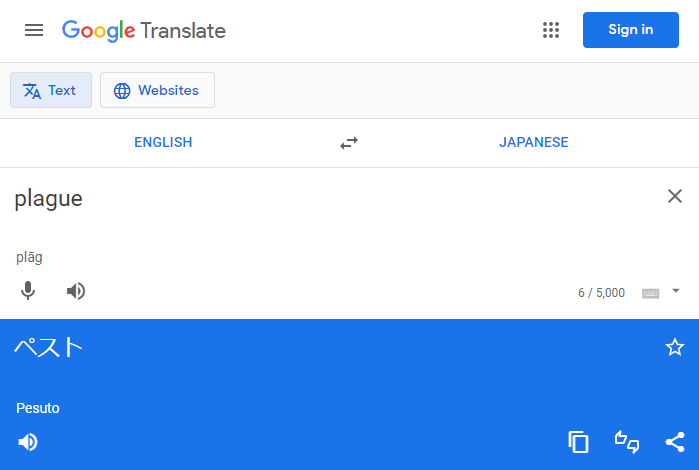Screen dimensions: 699x470
Task: Start voice input with the microphone
Action: point(28,291)
